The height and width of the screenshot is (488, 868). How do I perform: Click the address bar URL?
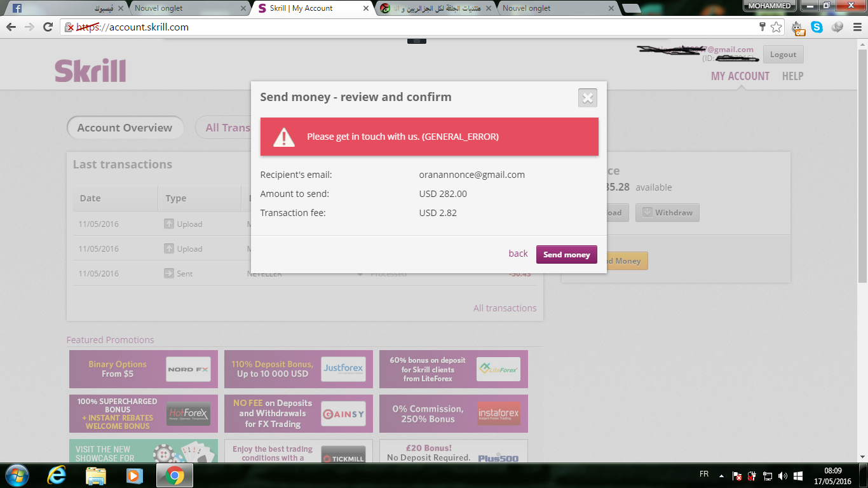tap(132, 27)
